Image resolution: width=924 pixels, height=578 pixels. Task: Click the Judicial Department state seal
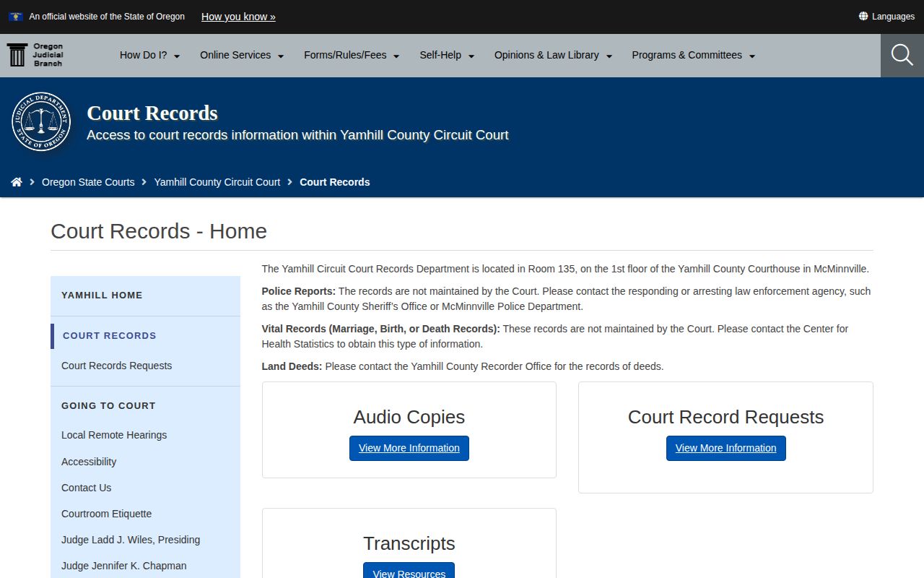coord(41,121)
